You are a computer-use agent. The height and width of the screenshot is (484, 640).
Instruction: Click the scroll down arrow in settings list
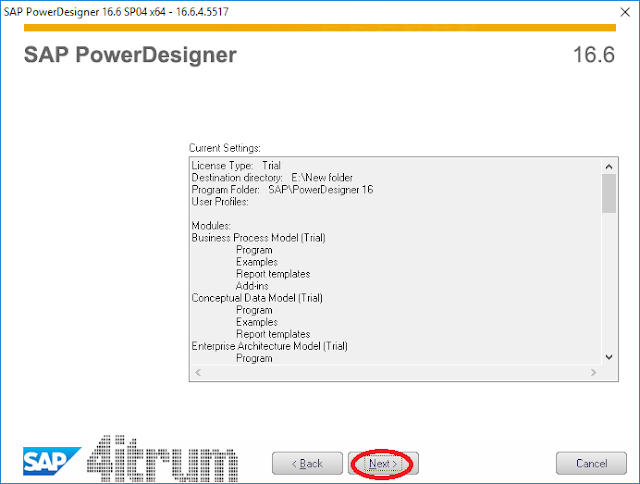pyautogui.click(x=609, y=357)
